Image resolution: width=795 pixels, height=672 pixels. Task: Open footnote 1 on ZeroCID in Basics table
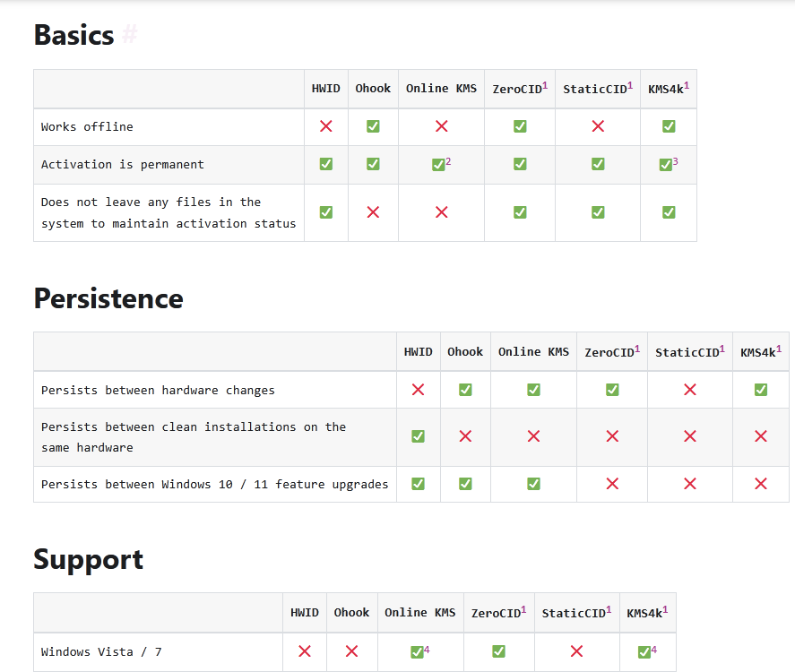click(545, 85)
